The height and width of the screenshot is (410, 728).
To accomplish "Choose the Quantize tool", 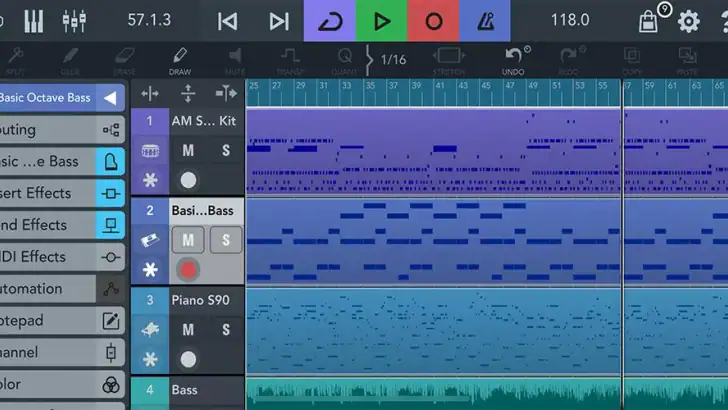I will coord(344,61).
